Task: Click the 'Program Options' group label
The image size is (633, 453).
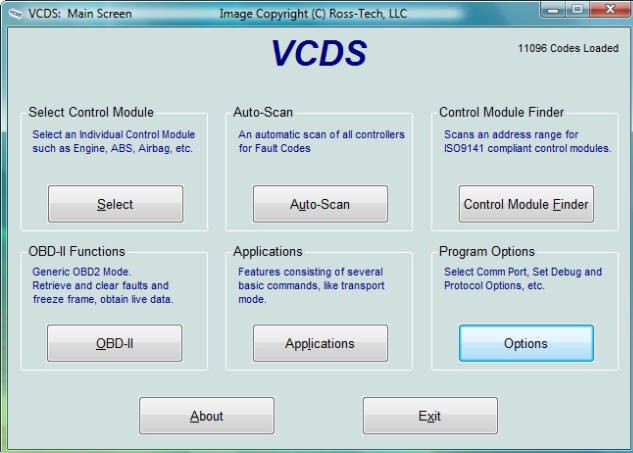Action: [487, 252]
